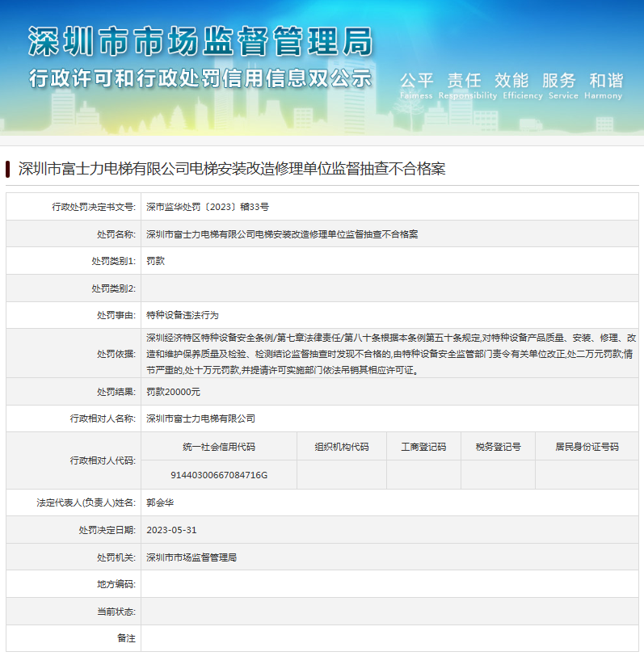Select 深圳市市场监督管理局 in 处罚机关 row
The width and height of the screenshot is (644, 656).
click(x=192, y=557)
